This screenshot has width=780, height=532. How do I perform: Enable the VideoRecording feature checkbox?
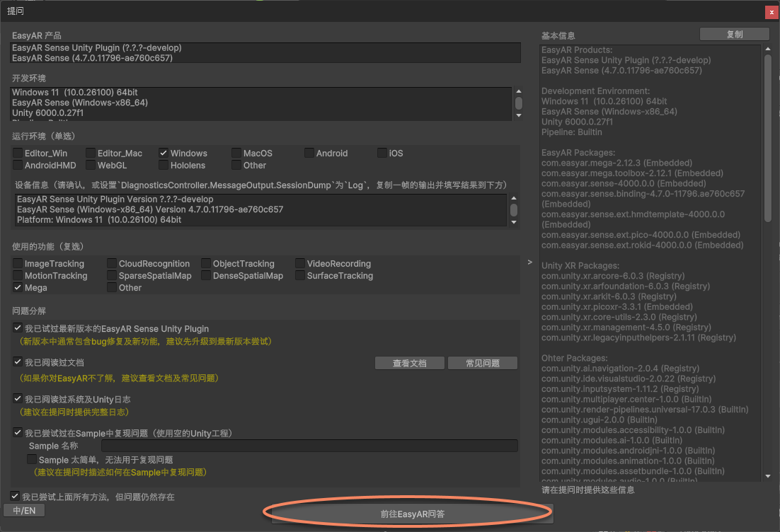tap(299, 263)
